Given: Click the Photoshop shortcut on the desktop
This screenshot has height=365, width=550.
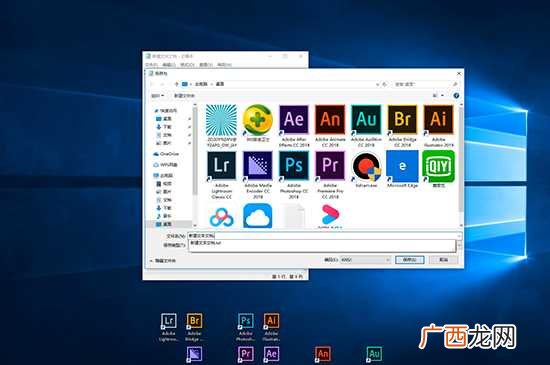Looking at the screenshot, I should (x=246, y=327).
